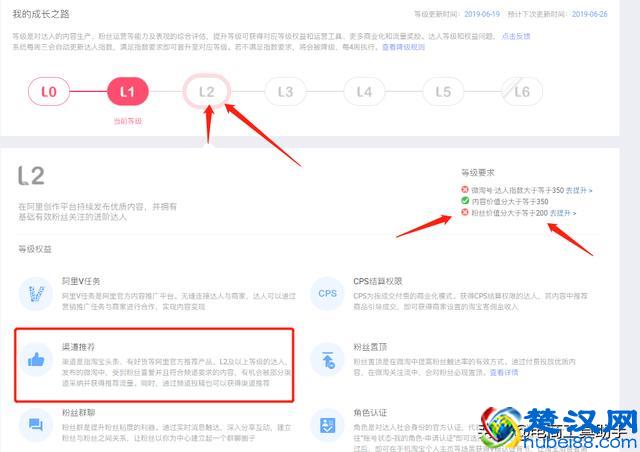Click the large L2 section heading
Screen dimensions: 640x452
click(x=31, y=176)
